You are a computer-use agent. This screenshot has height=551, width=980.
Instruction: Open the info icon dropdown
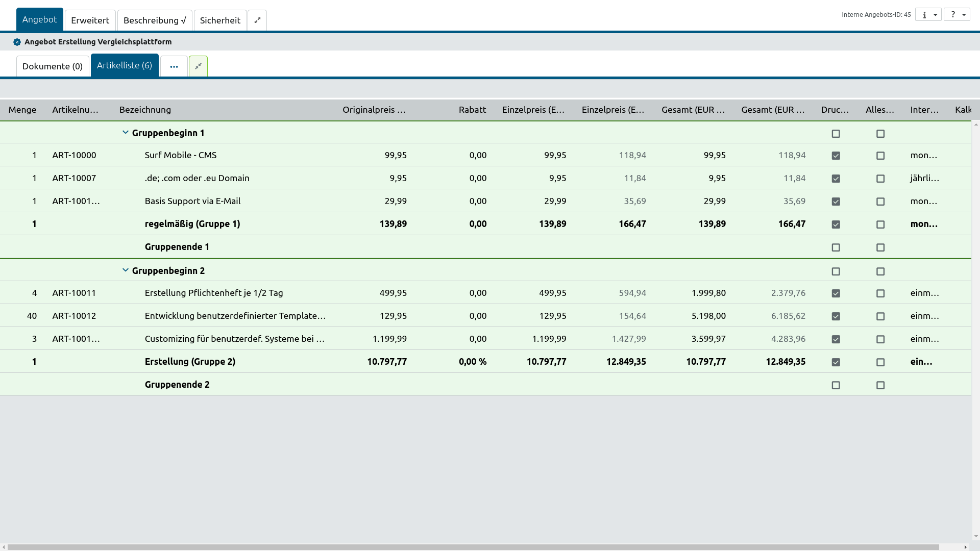coord(928,15)
